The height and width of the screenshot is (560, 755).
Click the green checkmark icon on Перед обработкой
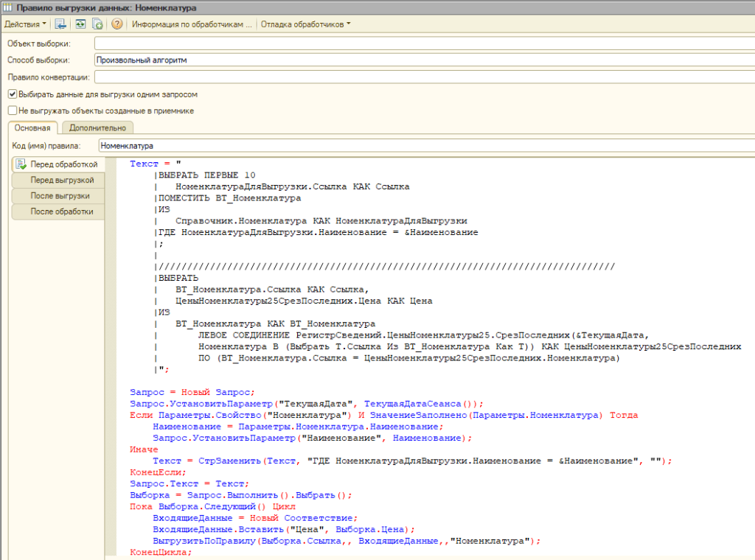point(21,164)
